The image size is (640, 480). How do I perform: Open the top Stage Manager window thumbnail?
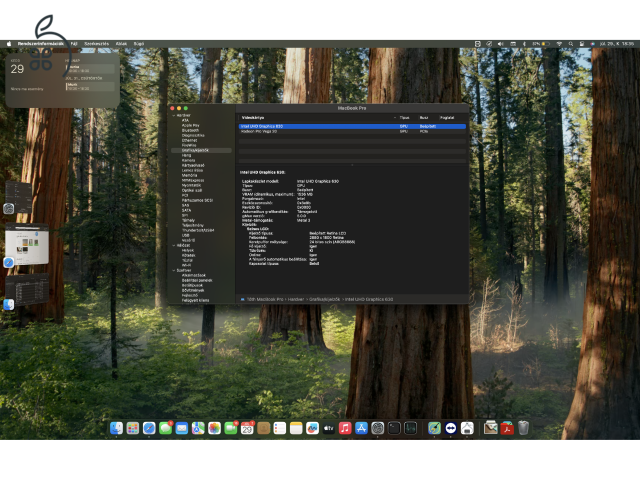[18, 197]
